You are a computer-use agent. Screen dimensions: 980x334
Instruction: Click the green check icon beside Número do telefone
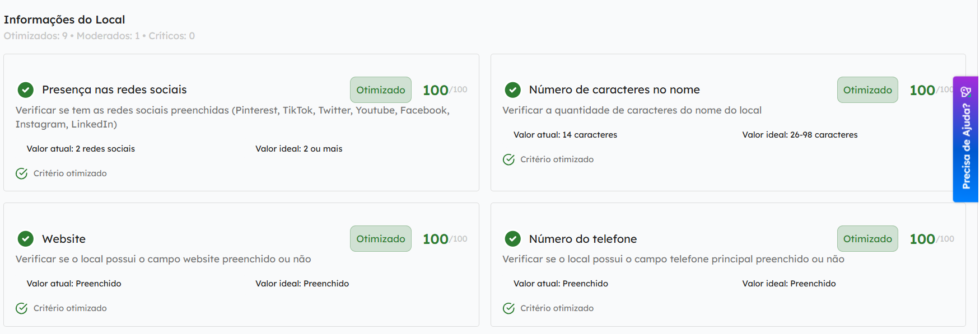(x=512, y=239)
